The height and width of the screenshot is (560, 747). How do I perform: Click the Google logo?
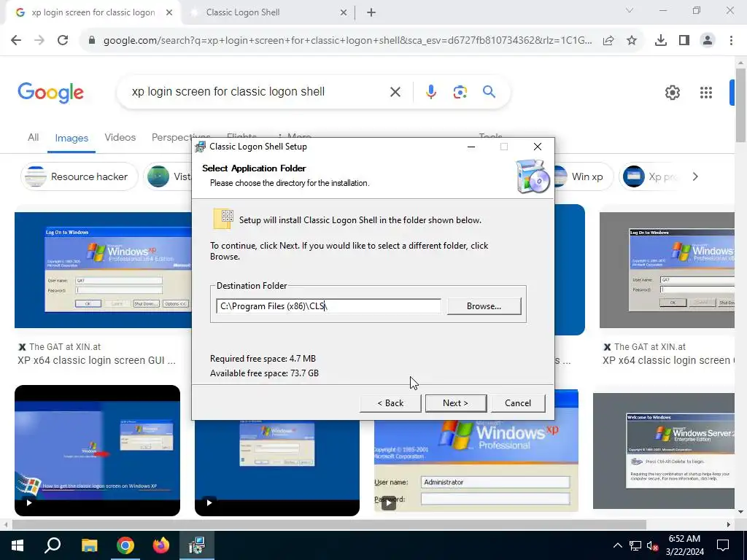50,93
